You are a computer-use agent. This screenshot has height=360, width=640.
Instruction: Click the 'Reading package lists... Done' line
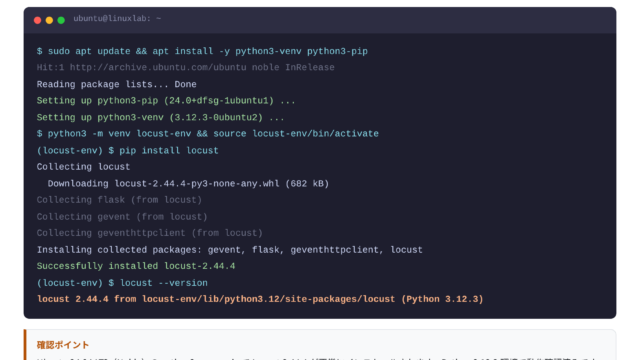[x=116, y=84]
